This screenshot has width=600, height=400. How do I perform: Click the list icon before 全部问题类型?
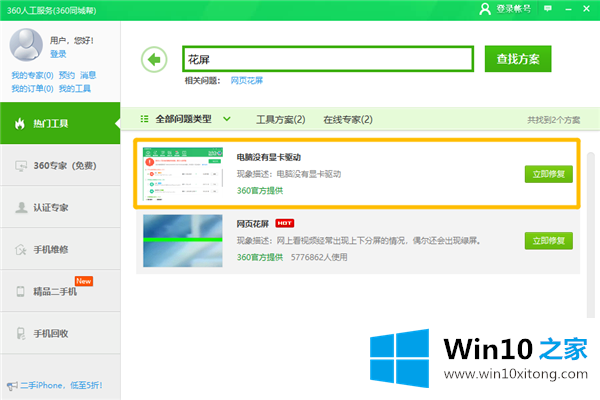pos(144,119)
